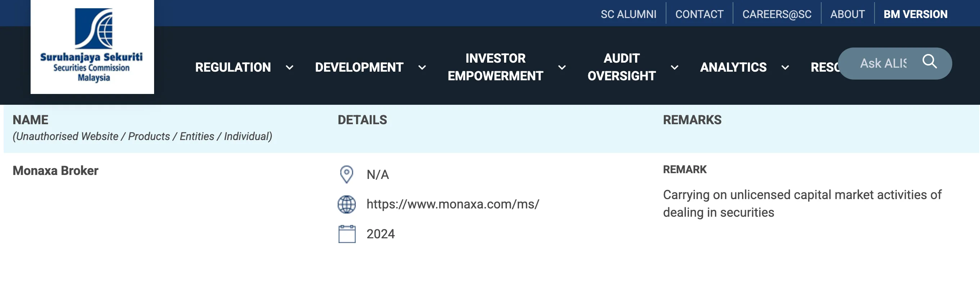Expand the Investor Empowerment chevron

pos(562,68)
